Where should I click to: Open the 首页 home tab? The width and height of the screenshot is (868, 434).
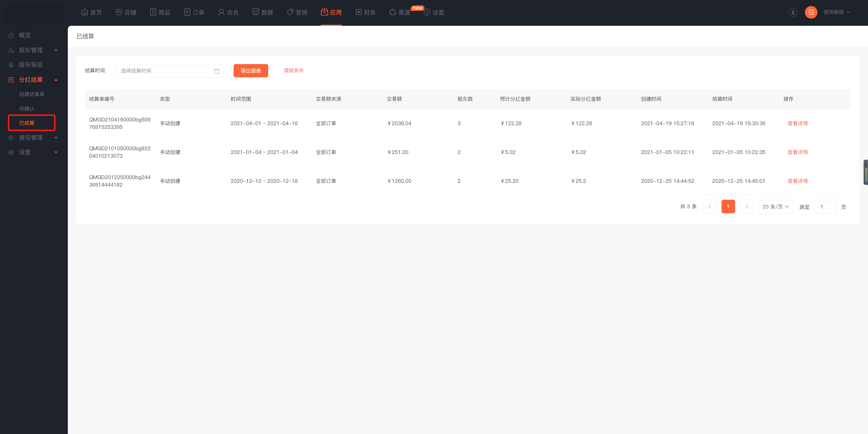92,12
